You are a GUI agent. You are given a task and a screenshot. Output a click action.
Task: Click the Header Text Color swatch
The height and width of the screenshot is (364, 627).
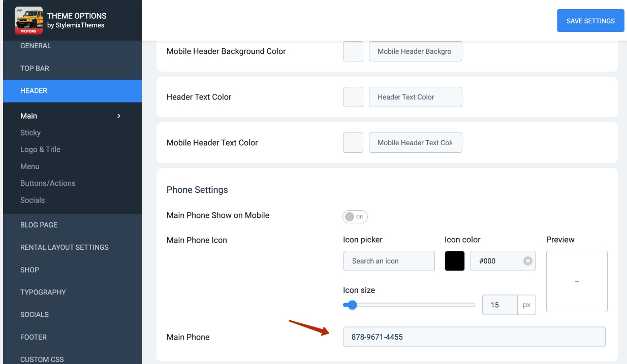(353, 97)
